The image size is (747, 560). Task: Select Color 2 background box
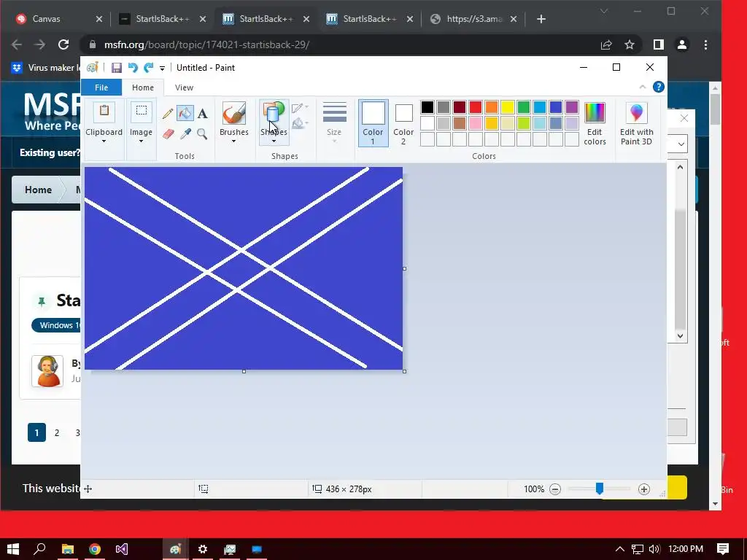pyautogui.click(x=403, y=124)
